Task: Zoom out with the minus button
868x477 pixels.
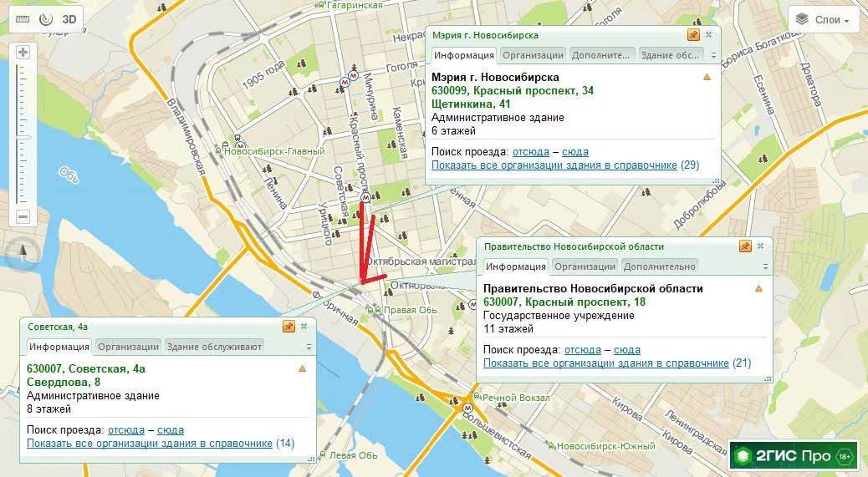Action: coord(23,216)
